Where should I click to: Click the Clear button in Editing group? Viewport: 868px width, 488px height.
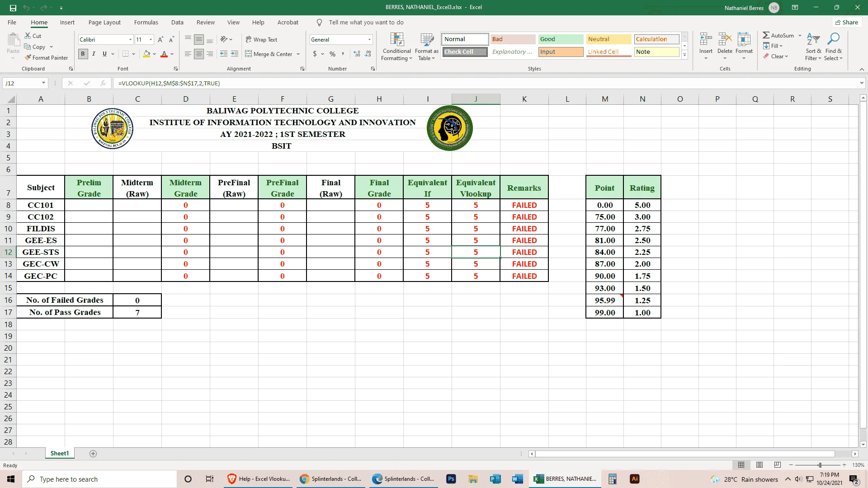tap(776, 56)
